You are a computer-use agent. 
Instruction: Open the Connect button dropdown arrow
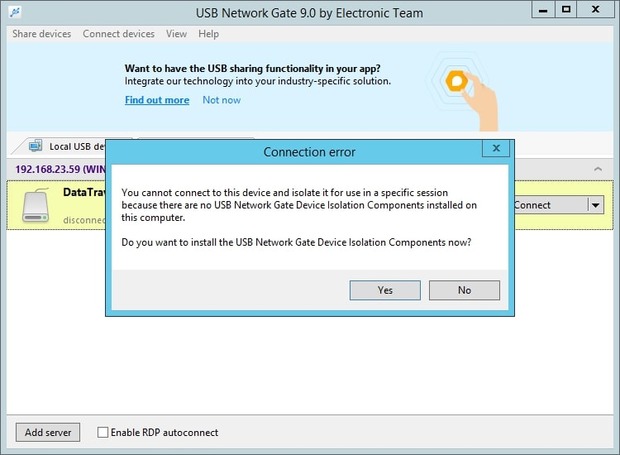[595, 205]
